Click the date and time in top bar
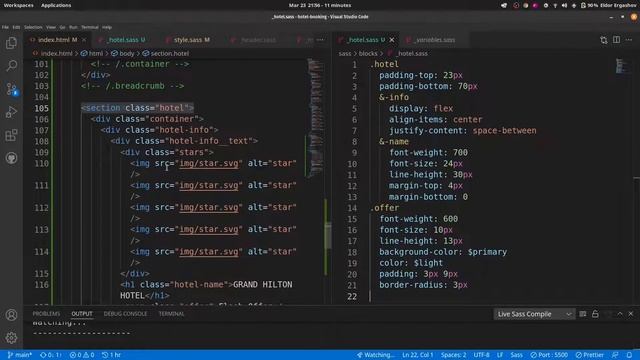The height and width of the screenshot is (360, 640). coord(320,5)
